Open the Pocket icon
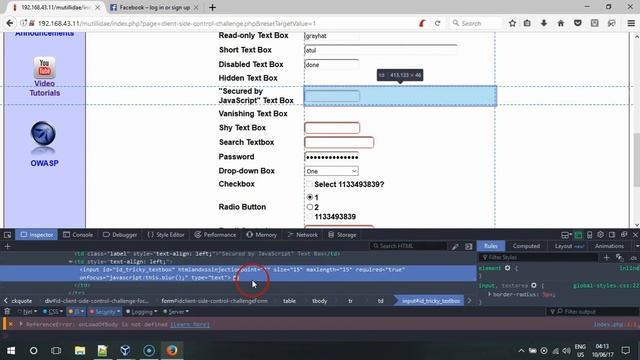Viewport: 640px width, 360px height. click(x=578, y=23)
